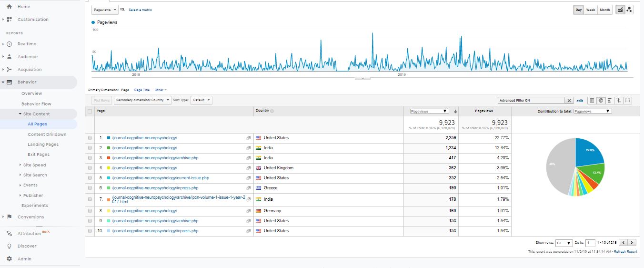Screen dimensions: 644x268
Task: Switch to the line chart view icon
Action: 620,10
